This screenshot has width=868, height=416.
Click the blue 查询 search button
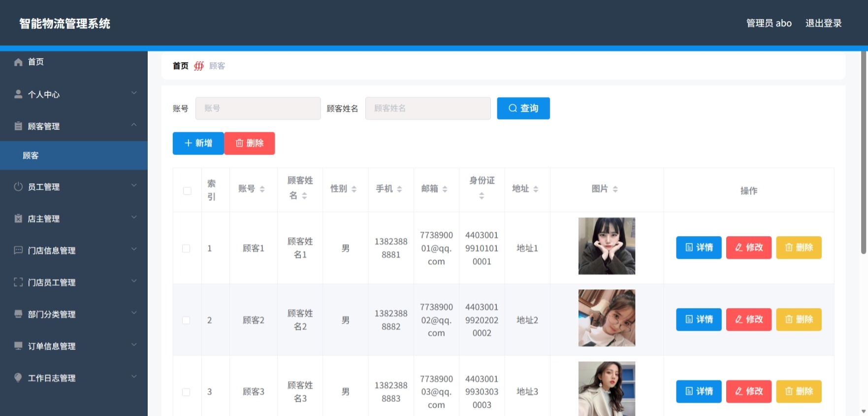point(523,108)
